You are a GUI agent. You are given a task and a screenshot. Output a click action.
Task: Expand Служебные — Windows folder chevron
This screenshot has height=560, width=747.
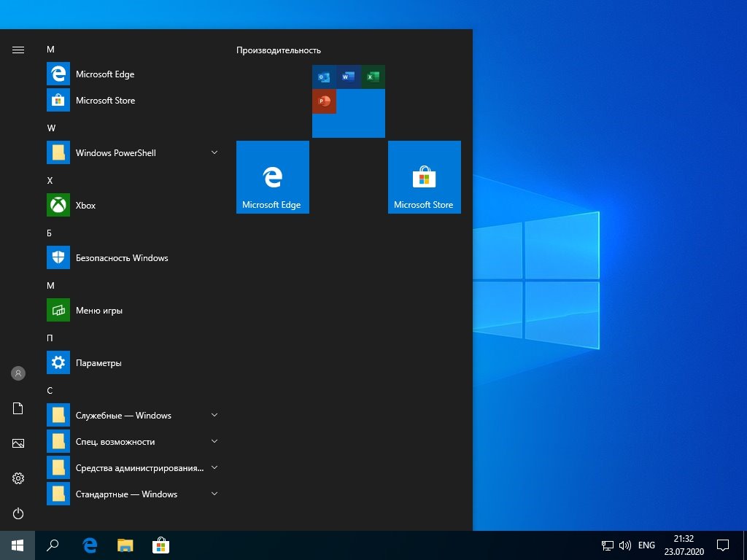[x=214, y=415]
